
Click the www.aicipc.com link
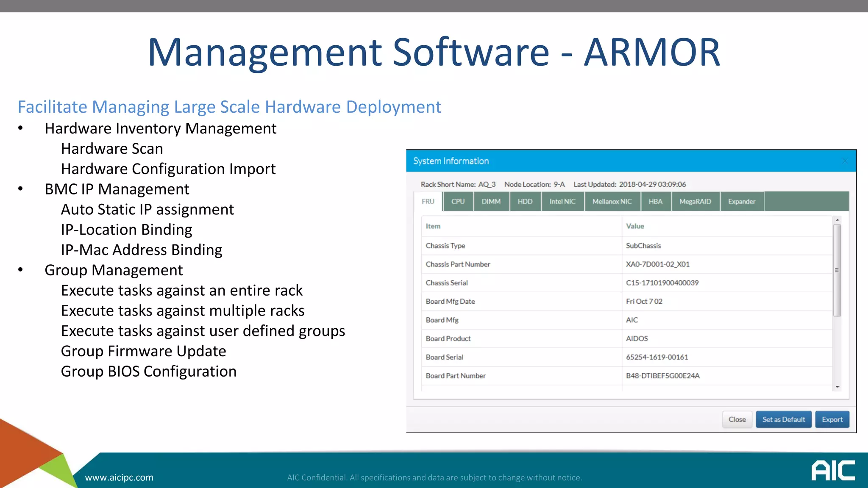click(119, 477)
